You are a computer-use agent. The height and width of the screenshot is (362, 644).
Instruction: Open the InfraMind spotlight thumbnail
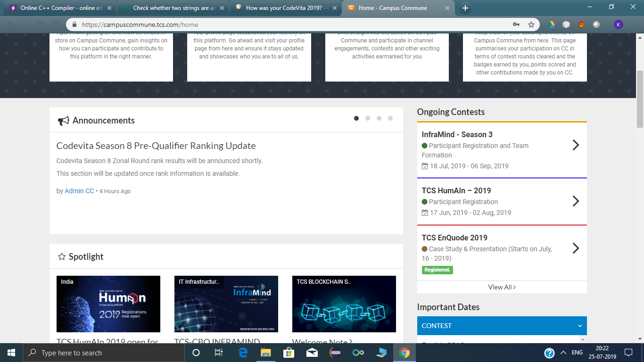click(x=226, y=304)
